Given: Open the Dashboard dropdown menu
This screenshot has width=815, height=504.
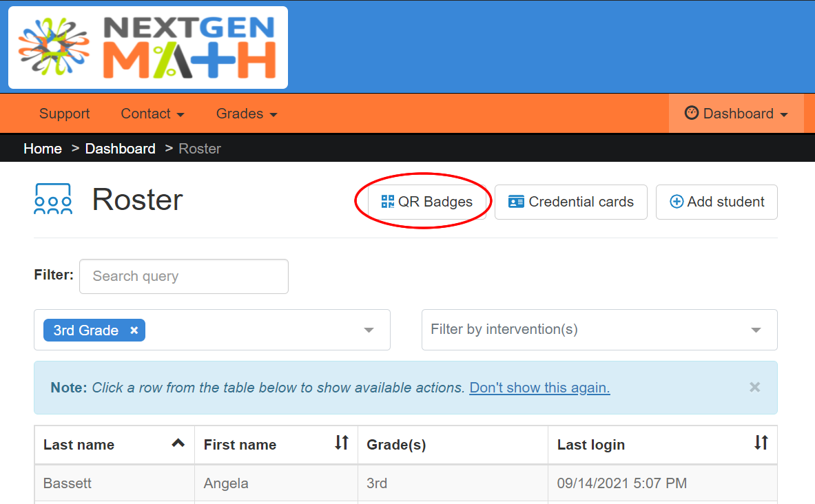Looking at the screenshot, I should tap(736, 114).
